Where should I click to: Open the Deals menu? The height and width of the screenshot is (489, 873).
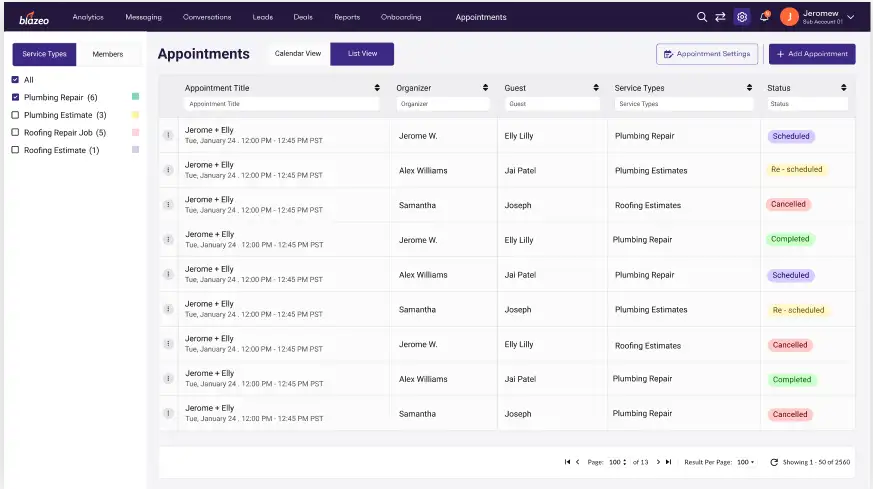click(303, 17)
